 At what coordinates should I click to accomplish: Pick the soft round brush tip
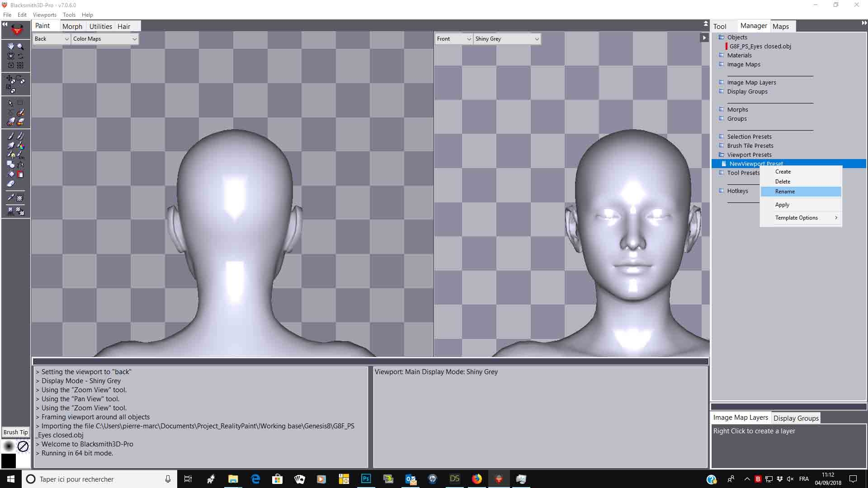[x=9, y=446]
